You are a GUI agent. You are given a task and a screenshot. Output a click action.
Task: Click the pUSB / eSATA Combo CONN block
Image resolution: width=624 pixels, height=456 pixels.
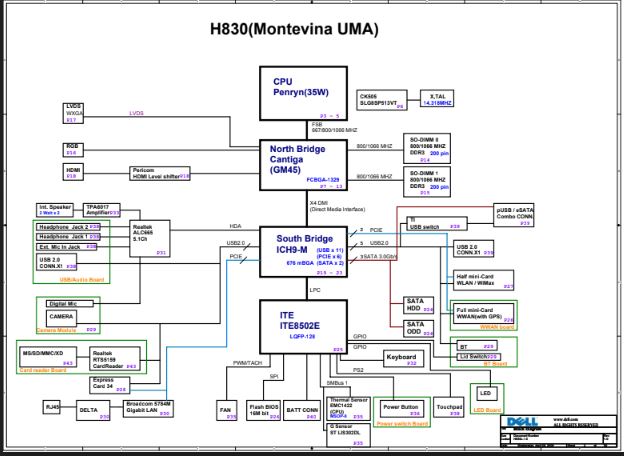coord(514,216)
